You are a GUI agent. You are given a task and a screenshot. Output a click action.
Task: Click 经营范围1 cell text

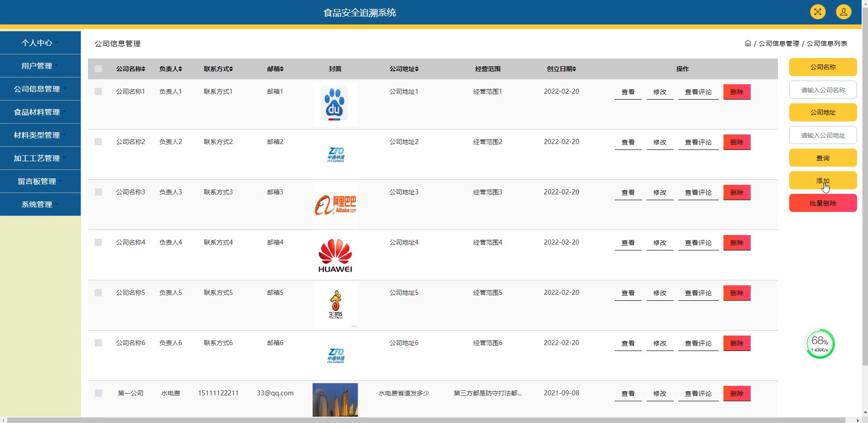[487, 91]
